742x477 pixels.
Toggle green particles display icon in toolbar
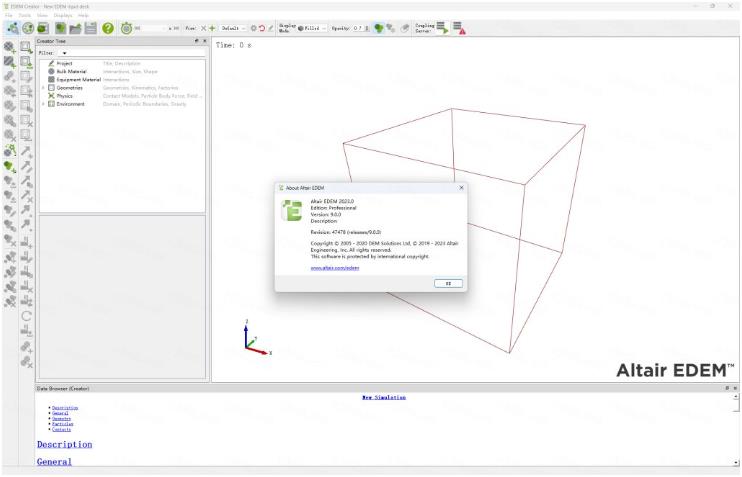pyautogui.click(x=379, y=28)
